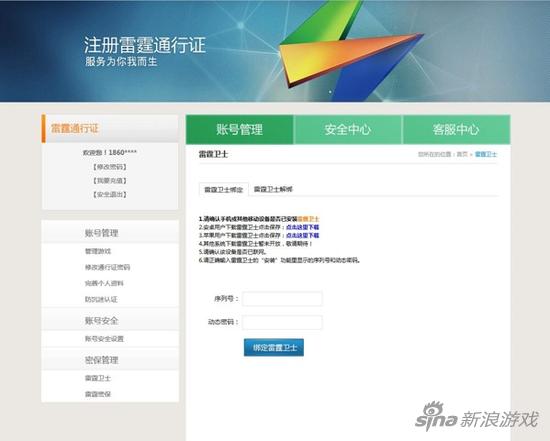Click the Android 点击这里下载 link in step 2
550x441 pixels.
(302, 227)
